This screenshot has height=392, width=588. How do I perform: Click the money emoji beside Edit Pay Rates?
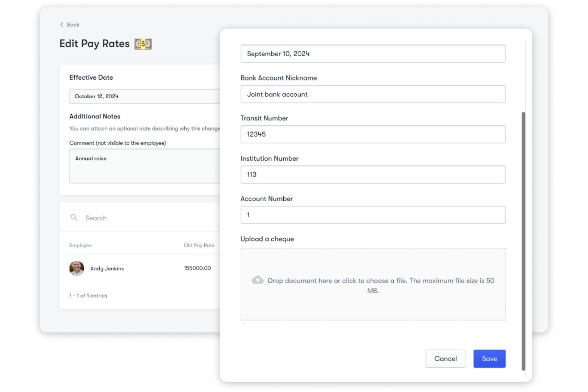pyautogui.click(x=143, y=44)
